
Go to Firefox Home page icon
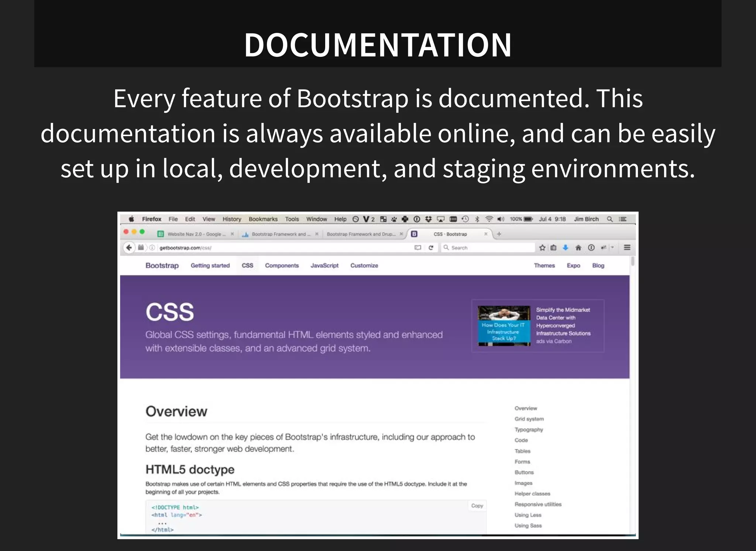(x=578, y=248)
